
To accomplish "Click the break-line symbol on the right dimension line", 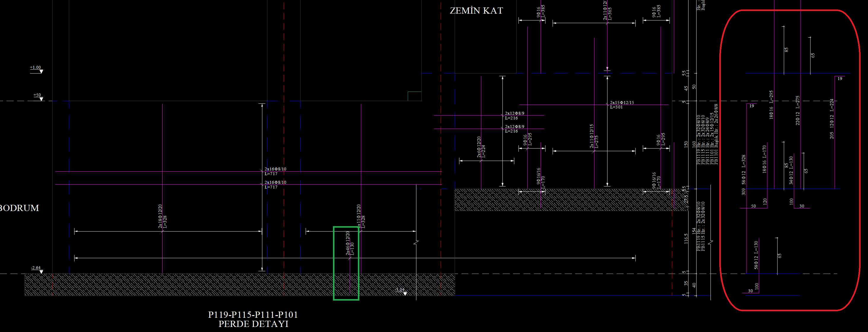I will point(711,243).
